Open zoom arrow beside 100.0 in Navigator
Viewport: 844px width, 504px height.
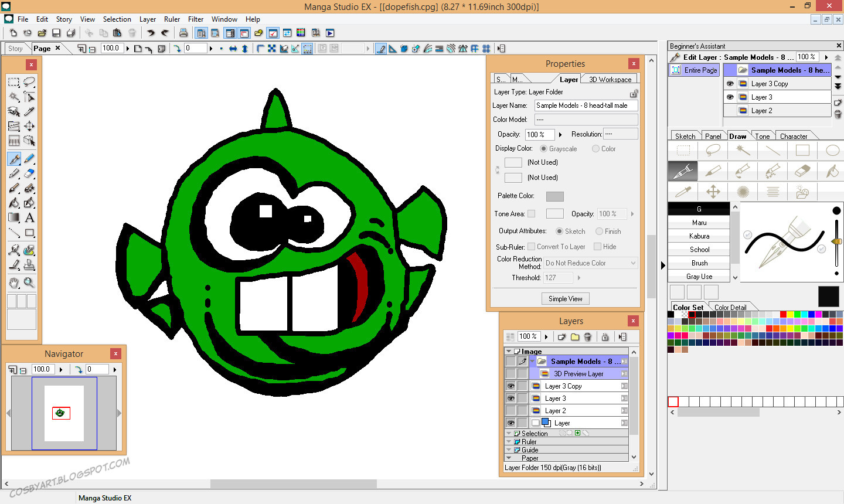61,370
